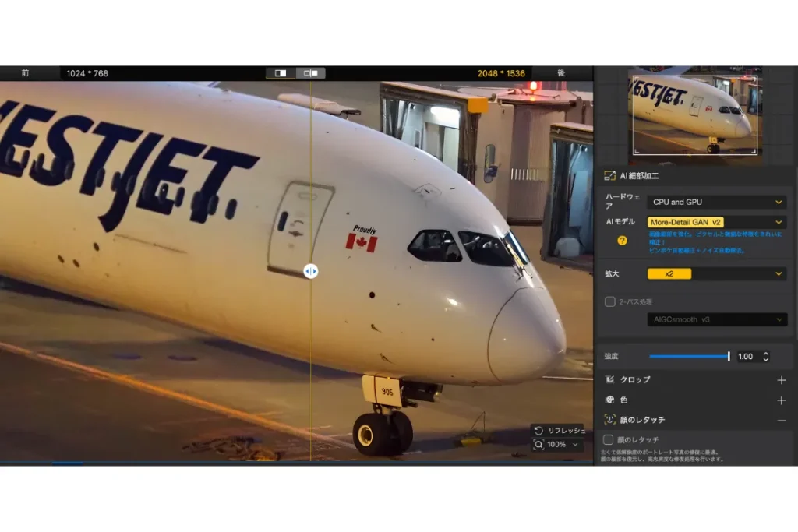The width and height of the screenshot is (798, 532).
Task: Open the AIGCsmooth v3 dropdown
Action: [717, 319]
